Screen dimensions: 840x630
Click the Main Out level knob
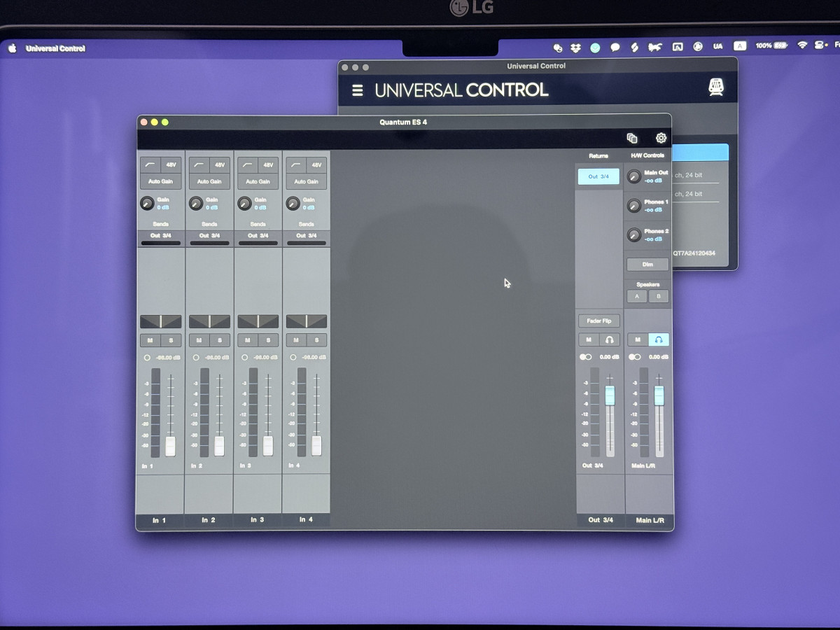click(633, 176)
